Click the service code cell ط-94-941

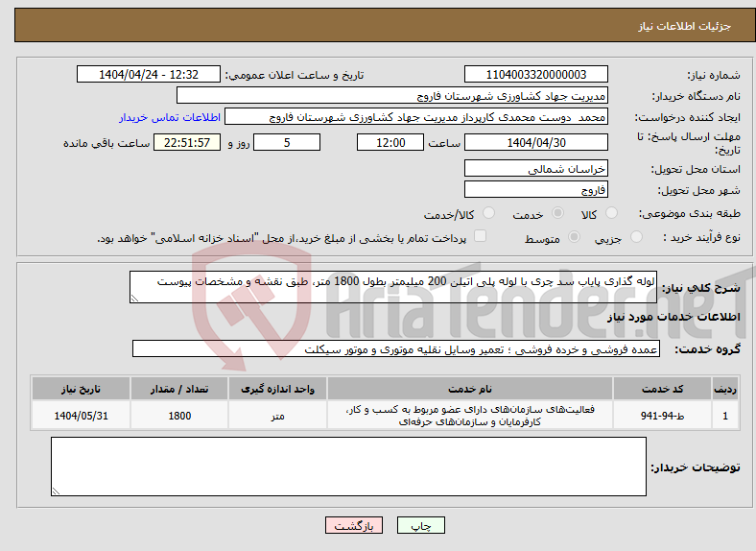[663, 416]
